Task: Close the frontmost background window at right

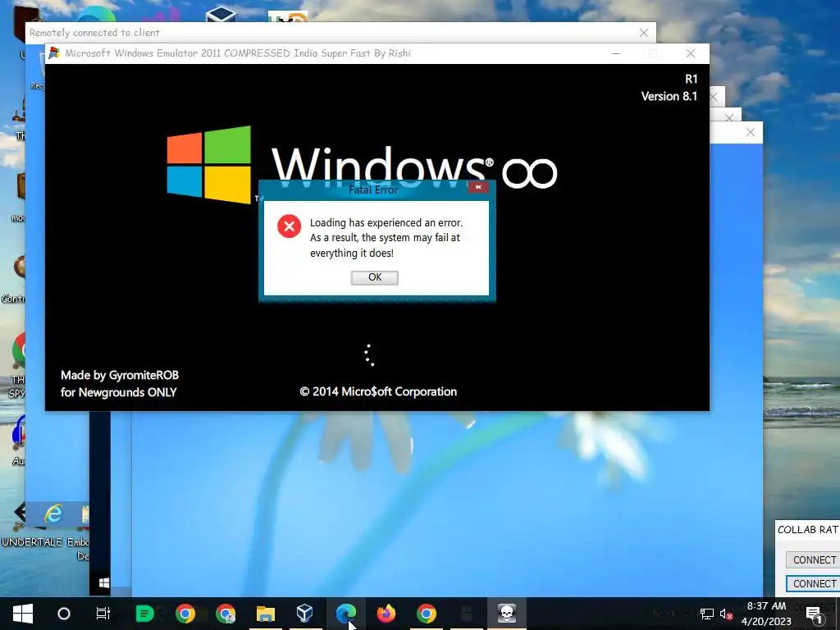Action: pyautogui.click(x=751, y=132)
